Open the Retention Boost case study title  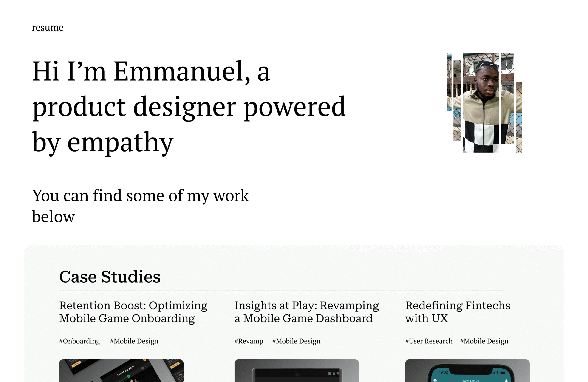coord(133,312)
